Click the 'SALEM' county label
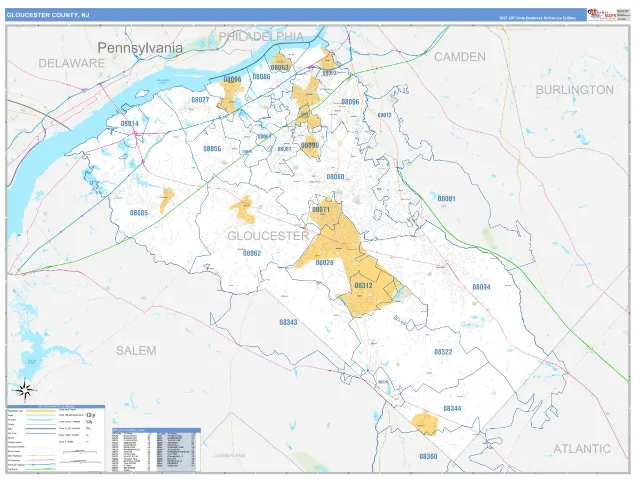640x480 pixels. click(136, 351)
